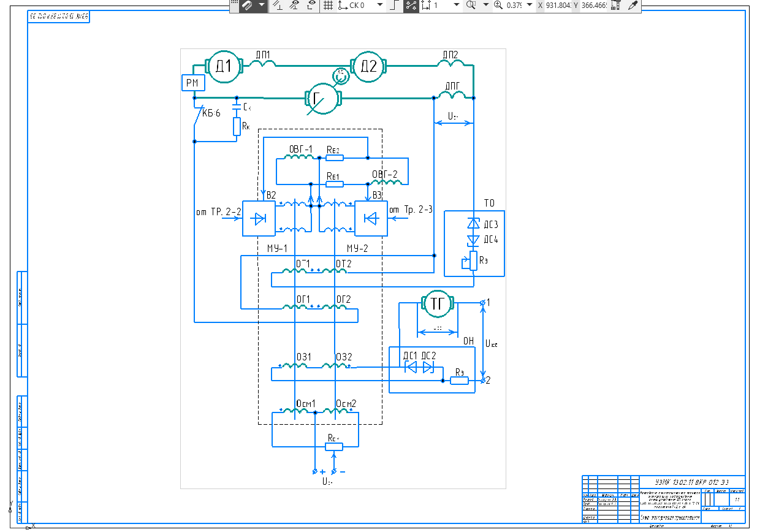The height and width of the screenshot is (532, 768).
Task: Click the eye icon with corner arrow
Action: coord(311,6)
